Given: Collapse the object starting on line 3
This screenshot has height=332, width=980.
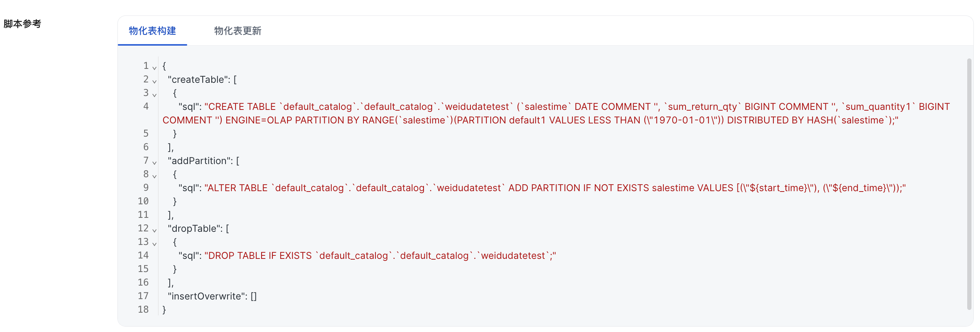Looking at the screenshot, I should 154,95.
